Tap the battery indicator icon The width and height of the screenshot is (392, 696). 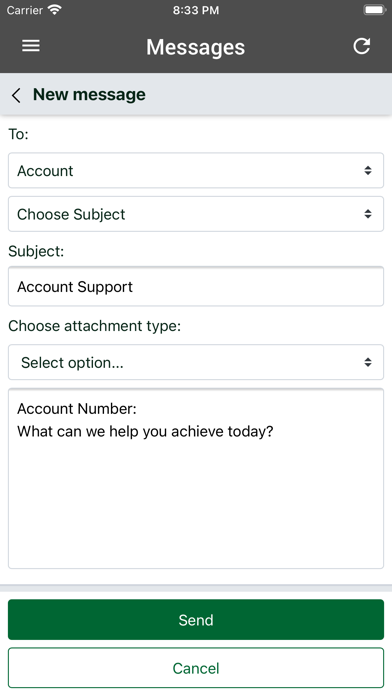374,10
